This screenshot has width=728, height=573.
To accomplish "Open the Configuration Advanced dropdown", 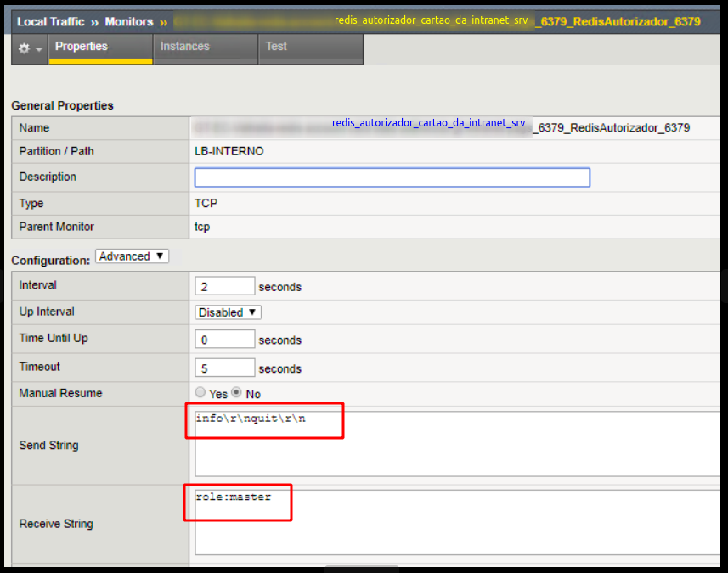I will pyautogui.click(x=132, y=256).
